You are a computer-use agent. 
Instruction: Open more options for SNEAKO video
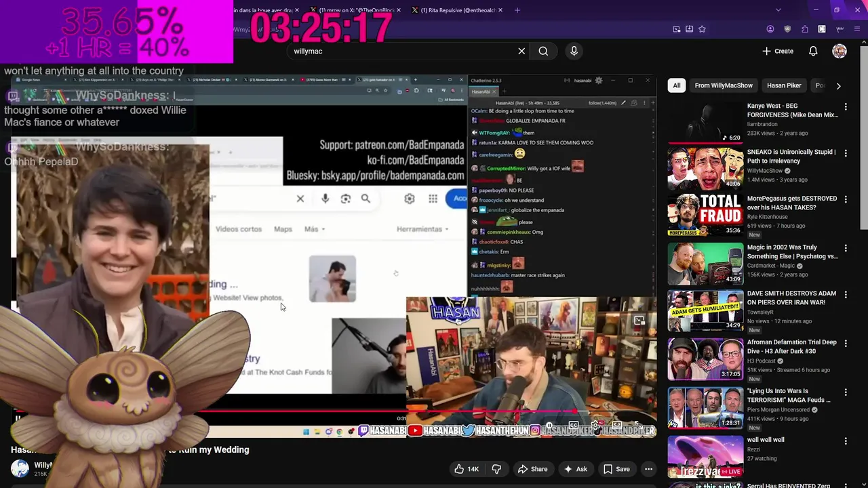point(846,153)
